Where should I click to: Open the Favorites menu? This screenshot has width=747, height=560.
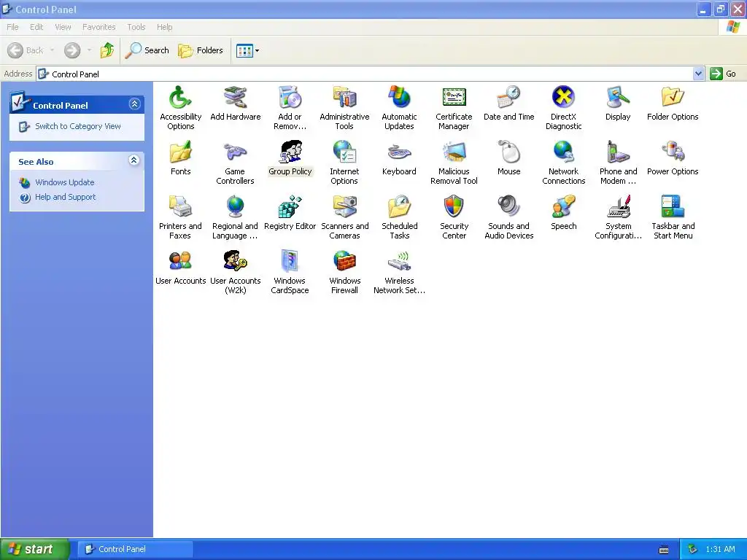pos(98,27)
